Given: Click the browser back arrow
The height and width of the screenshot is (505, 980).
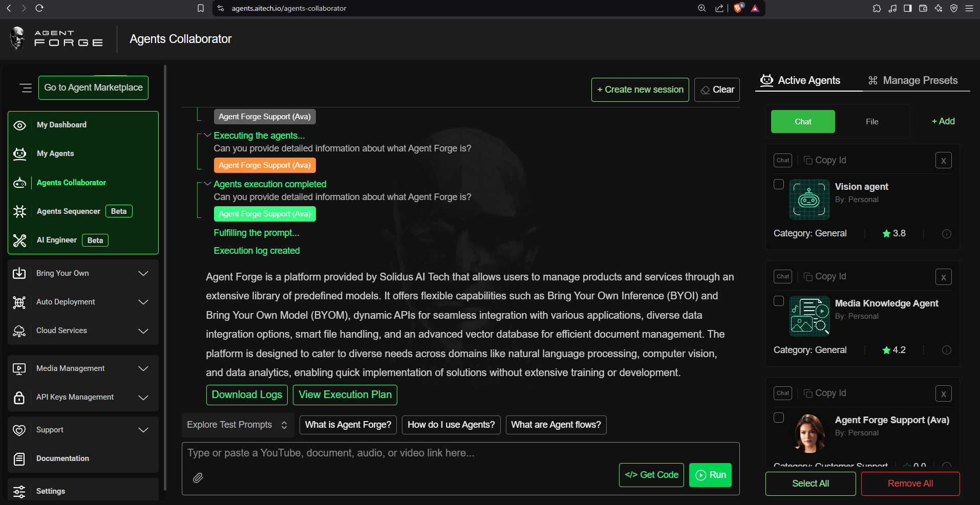Looking at the screenshot, I should click(x=9, y=8).
